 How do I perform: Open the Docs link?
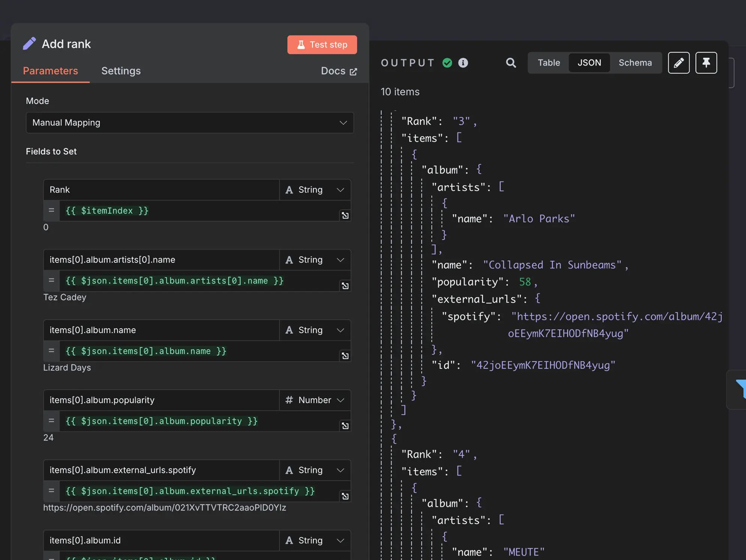[x=338, y=71]
